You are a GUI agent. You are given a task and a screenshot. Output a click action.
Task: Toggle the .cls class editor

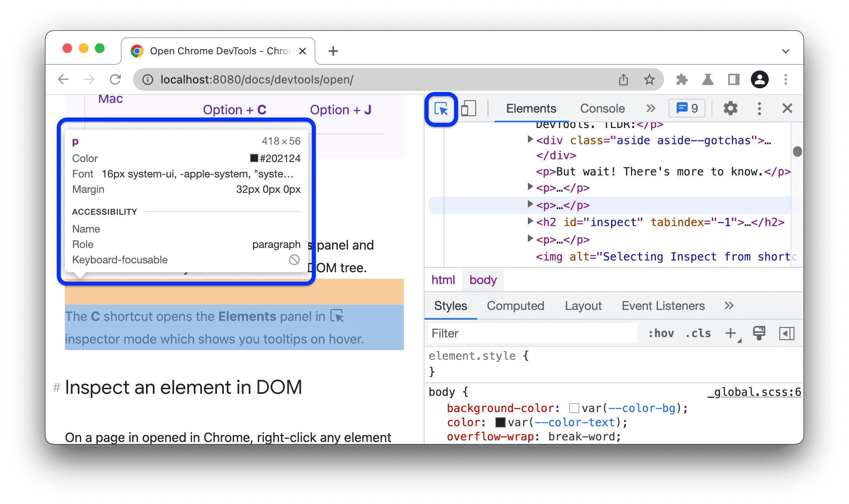[x=698, y=333]
